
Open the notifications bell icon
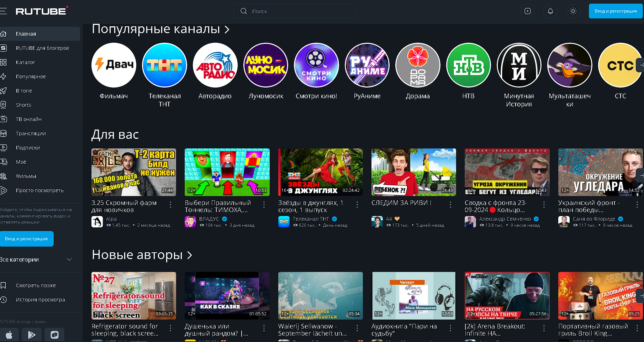550,11
